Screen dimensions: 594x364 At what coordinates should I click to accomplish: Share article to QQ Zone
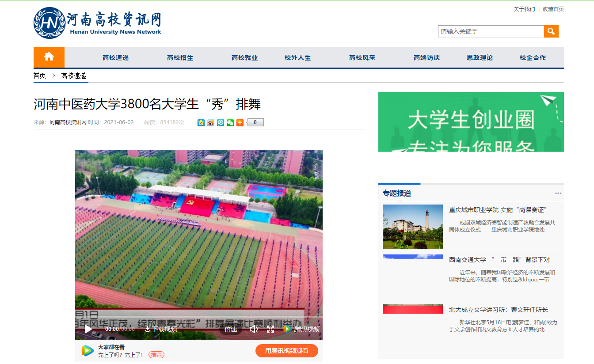(x=201, y=123)
